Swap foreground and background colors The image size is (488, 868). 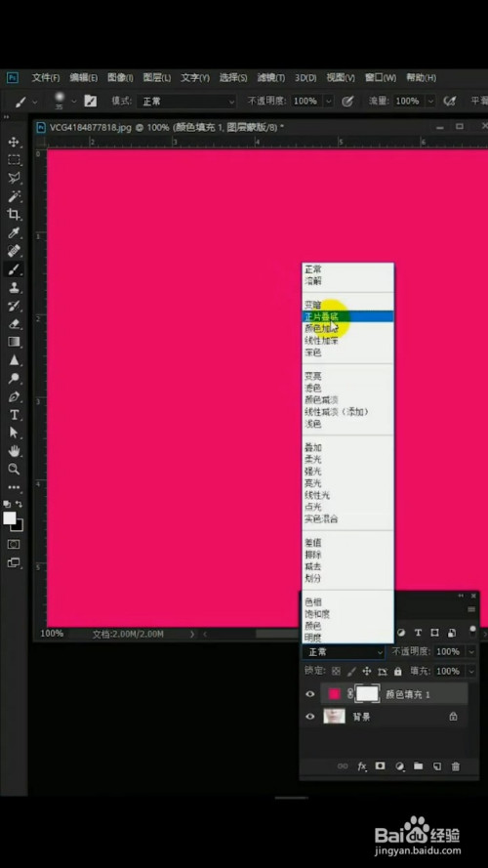[20, 505]
